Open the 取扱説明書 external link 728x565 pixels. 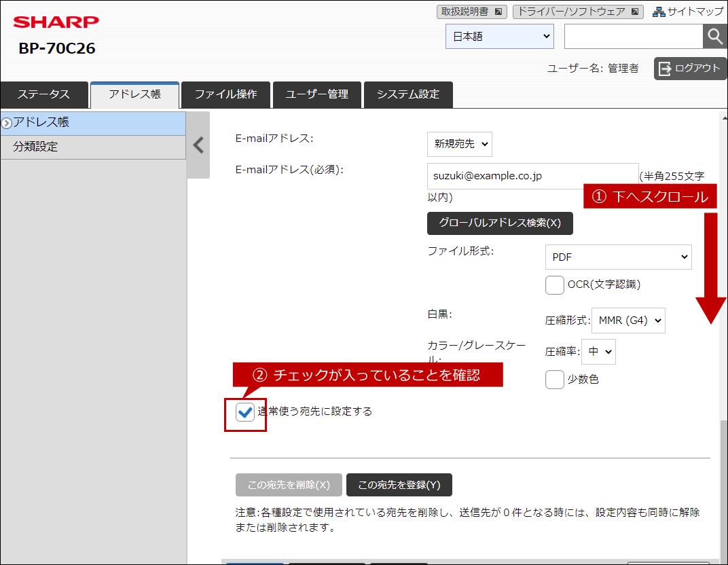coord(472,12)
